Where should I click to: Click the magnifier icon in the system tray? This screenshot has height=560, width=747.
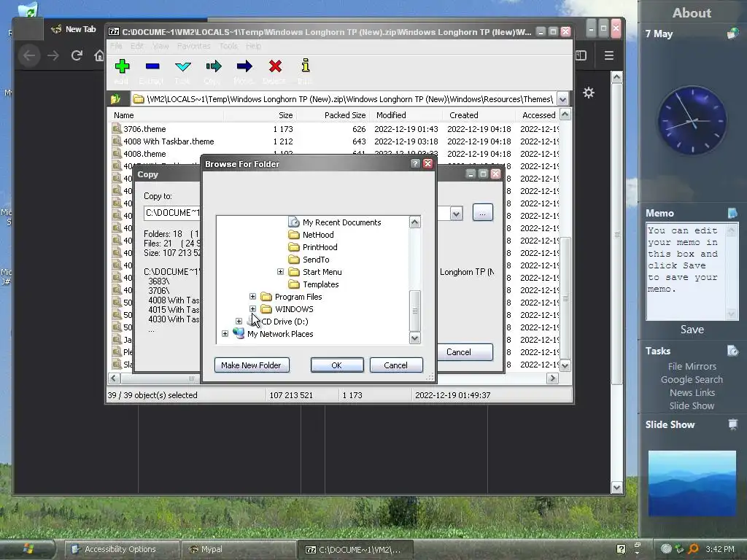click(693, 549)
